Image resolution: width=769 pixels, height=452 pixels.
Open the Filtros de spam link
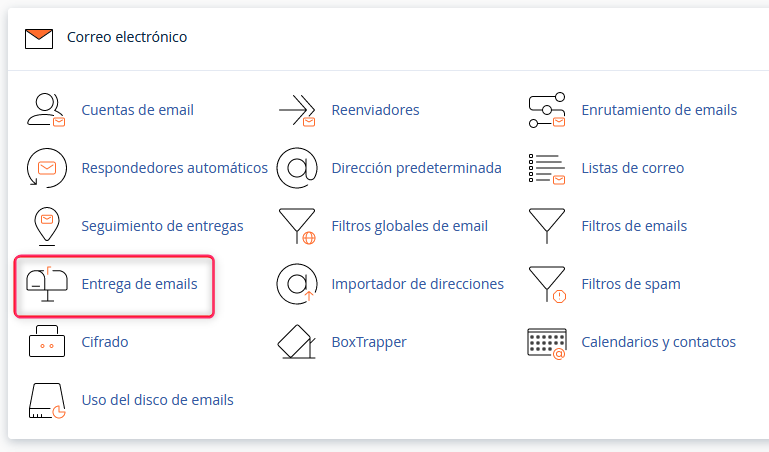pos(631,283)
